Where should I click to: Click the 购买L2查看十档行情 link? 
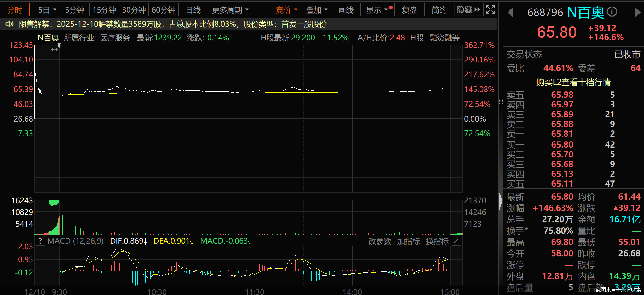[573, 82]
